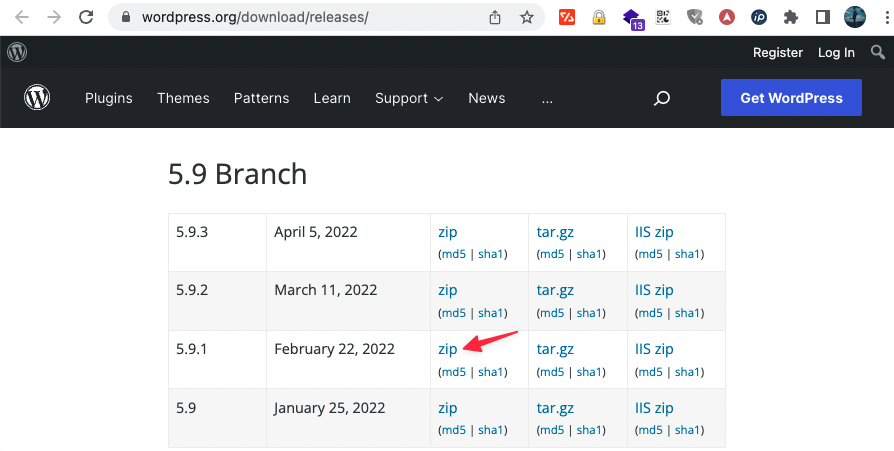Click the '5.9 Branch' heading
This screenshot has width=894, height=451.
[x=237, y=174]
